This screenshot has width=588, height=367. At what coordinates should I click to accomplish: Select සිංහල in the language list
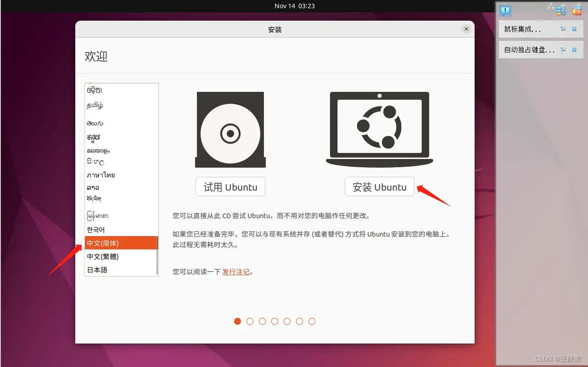click(x=121, y=162)
